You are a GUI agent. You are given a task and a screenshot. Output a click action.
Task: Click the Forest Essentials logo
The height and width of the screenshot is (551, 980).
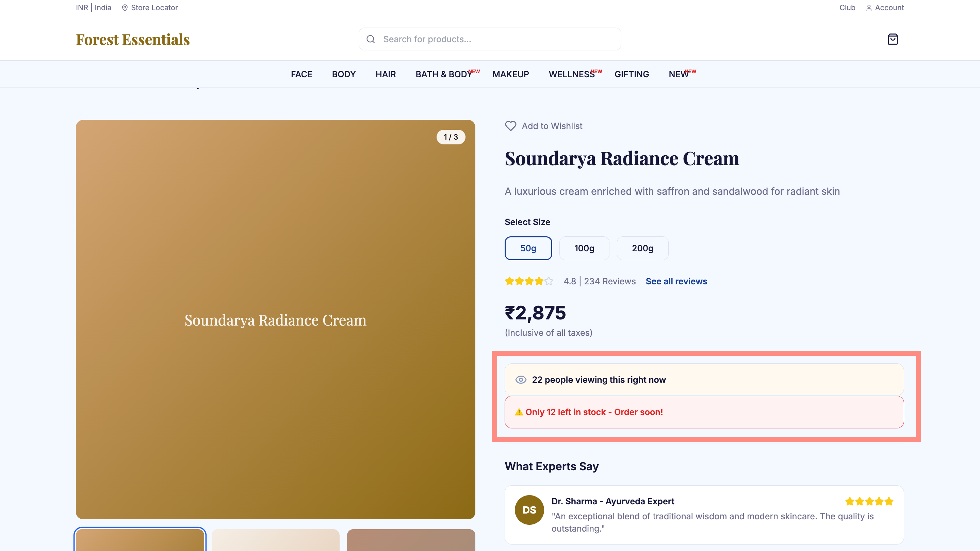(133, 39)
